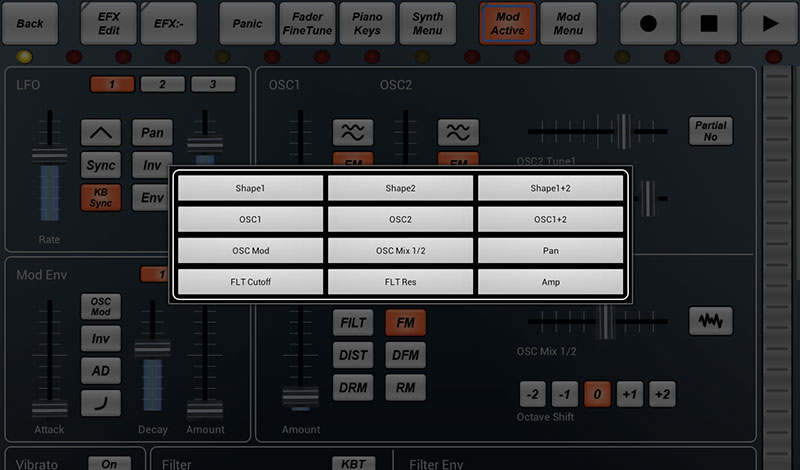
Task: Select FM modulation mode below the popup
Action: (x=406, y=323)
